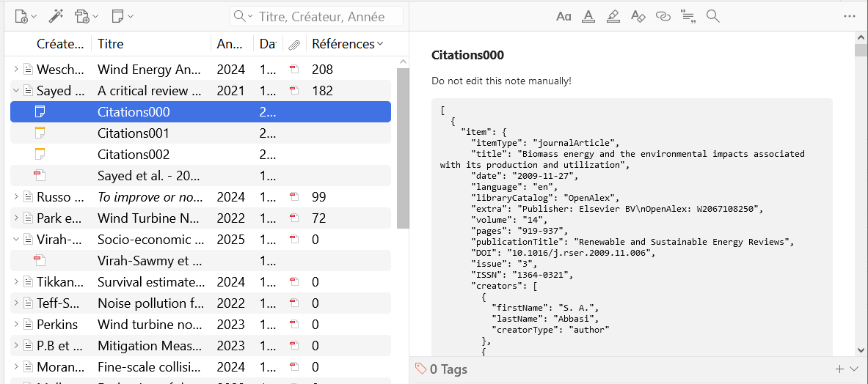Open the note editor more options menu
The height and width of the screenshot is (384, 868).
point(850,16)
